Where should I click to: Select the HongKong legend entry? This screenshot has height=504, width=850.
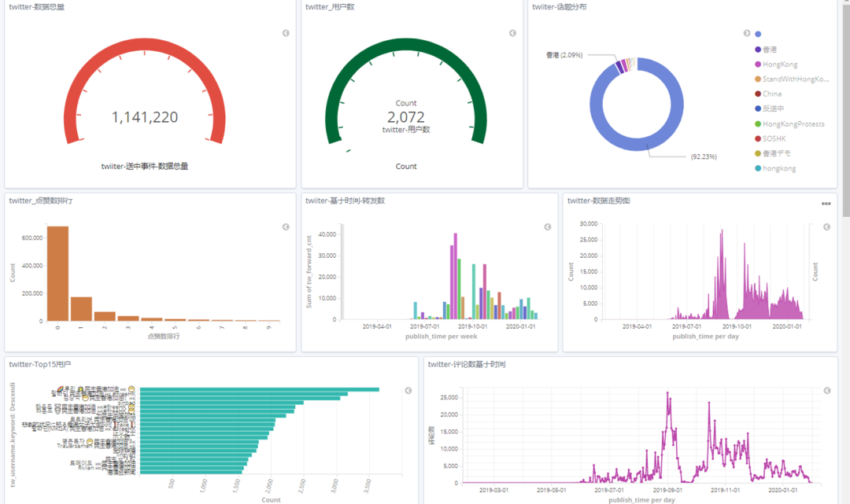(776, 64)
